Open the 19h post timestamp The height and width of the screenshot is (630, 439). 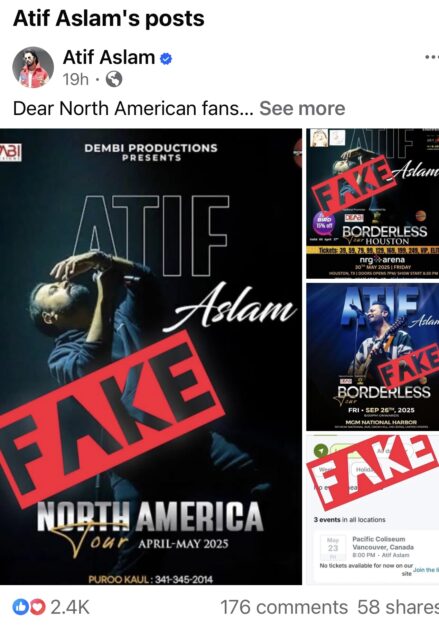tap(76, 80)
